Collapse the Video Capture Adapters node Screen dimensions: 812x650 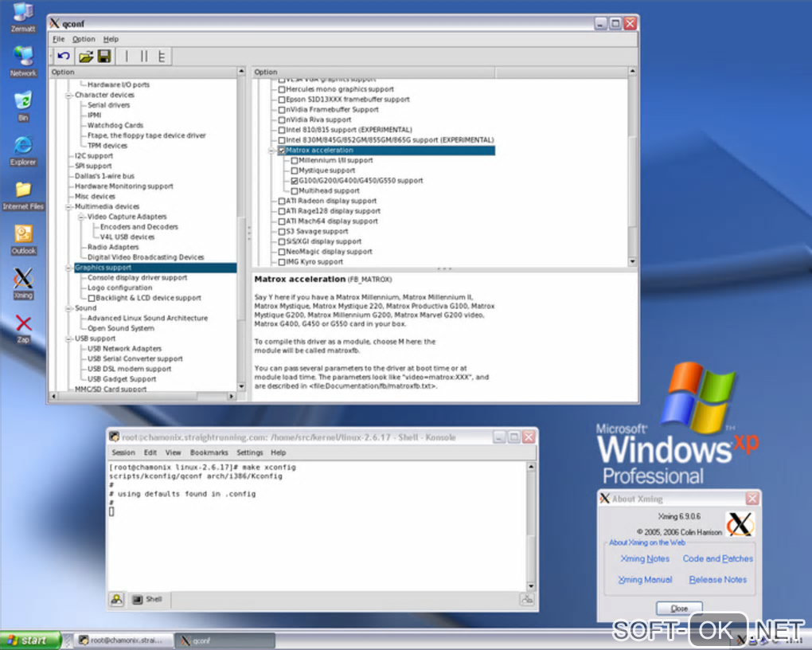[80, 217]
